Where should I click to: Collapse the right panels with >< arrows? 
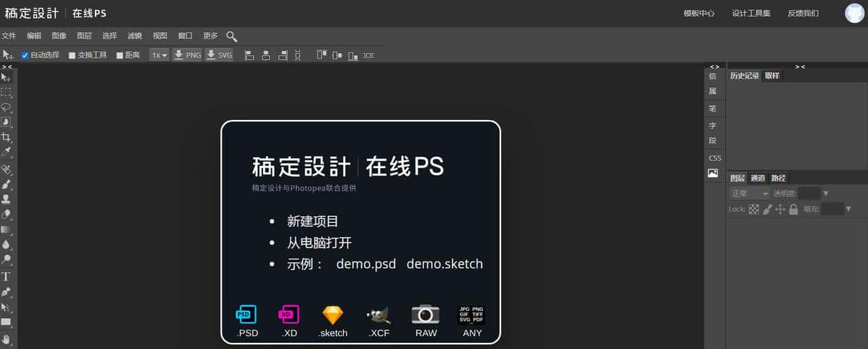(x=800, y=66)
